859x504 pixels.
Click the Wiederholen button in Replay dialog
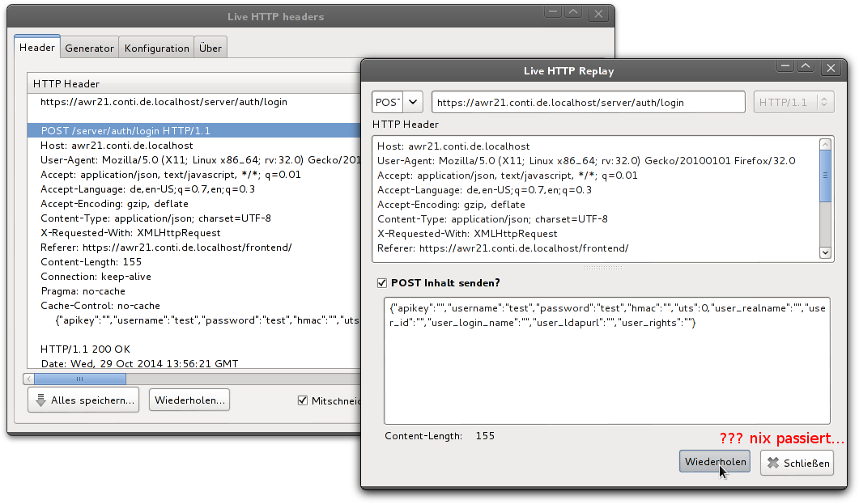point(715,462)
